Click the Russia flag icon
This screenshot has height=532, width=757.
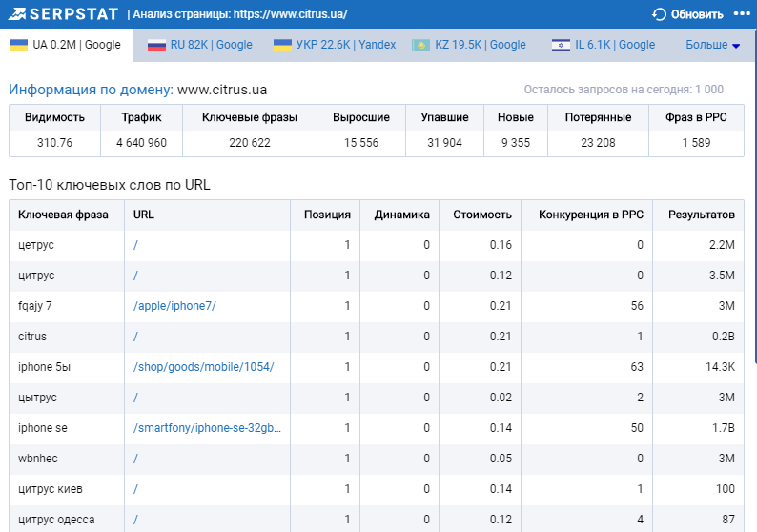point(156,46)
